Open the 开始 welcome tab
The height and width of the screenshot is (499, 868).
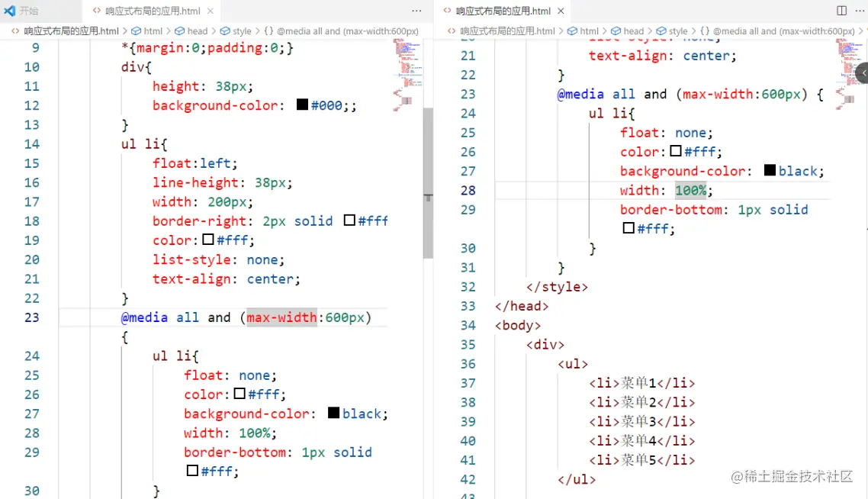tap(29, 11)
